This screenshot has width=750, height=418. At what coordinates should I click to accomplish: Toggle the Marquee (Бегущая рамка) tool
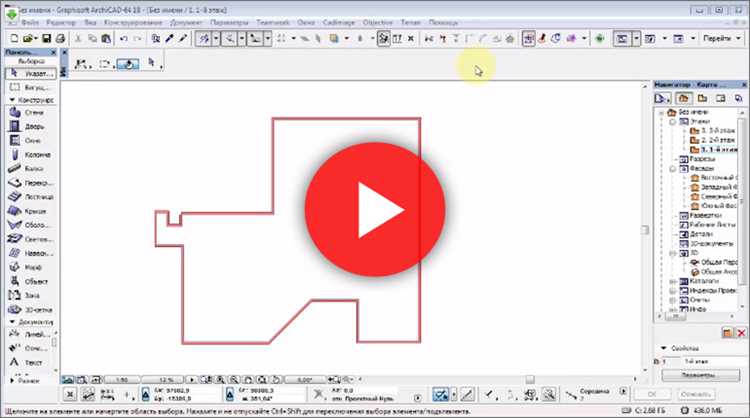(x=30, y=88)
